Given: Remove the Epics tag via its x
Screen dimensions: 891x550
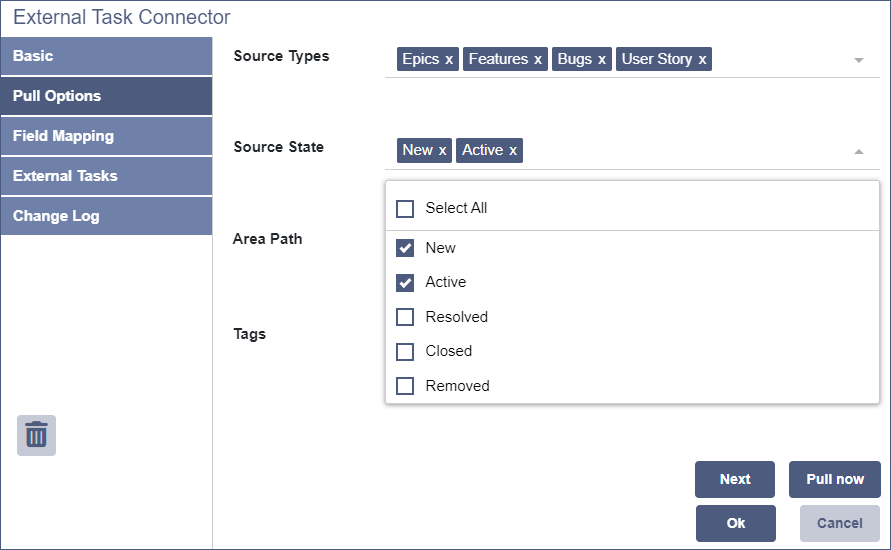Looking at the screenshot, I should 449,60.
